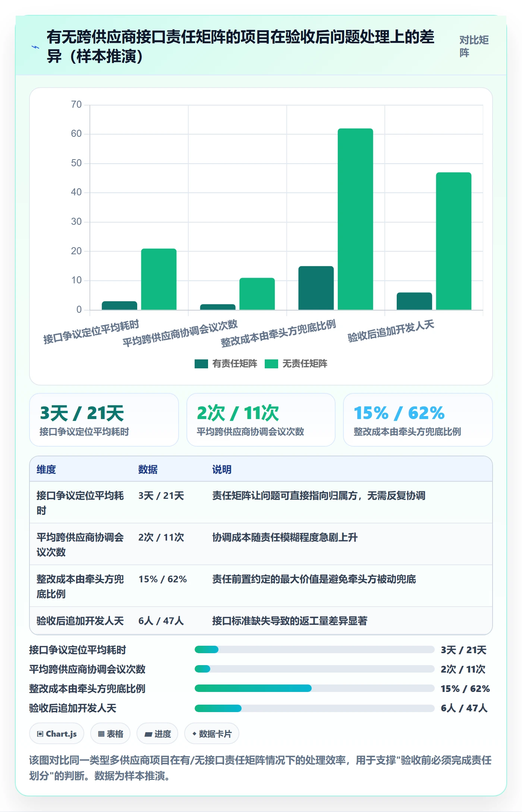Click table cell 6人 / 47人
The width and height of the screenshot is (522, 812).
[x=161, y=621]
